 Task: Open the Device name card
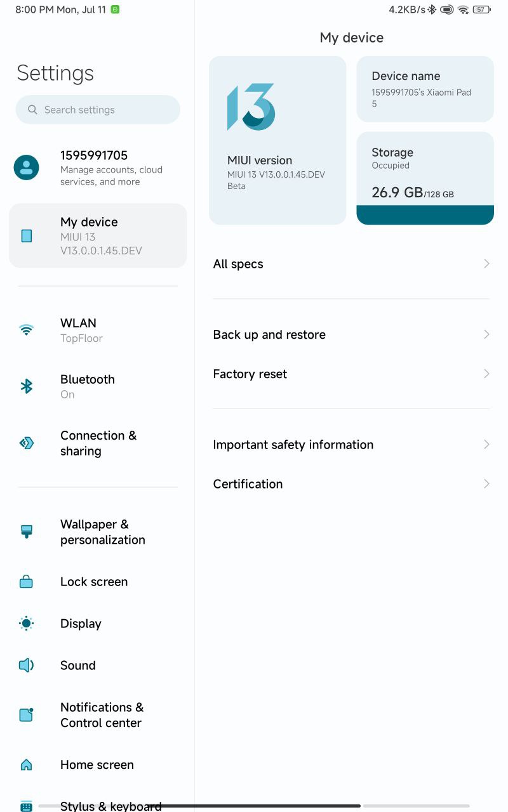coord(425,89)
